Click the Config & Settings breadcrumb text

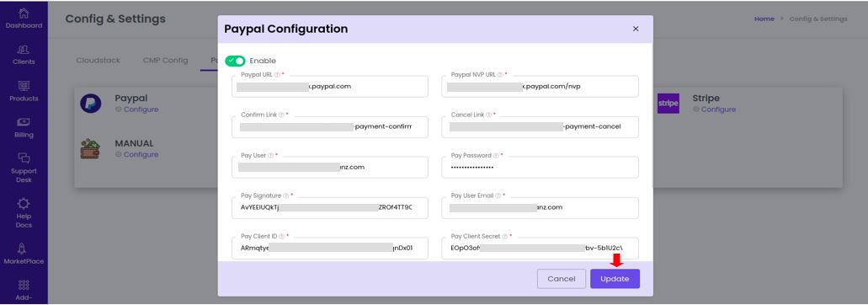(818, 19)
